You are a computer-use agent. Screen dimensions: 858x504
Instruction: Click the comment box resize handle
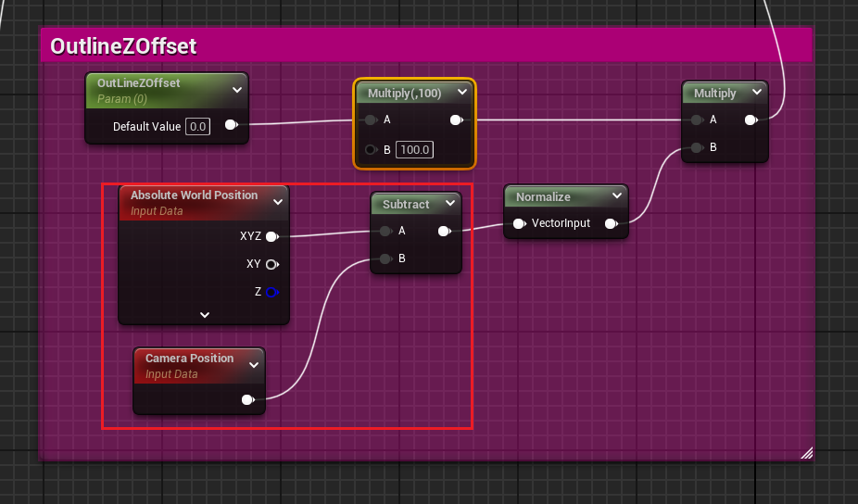[806, 452]
